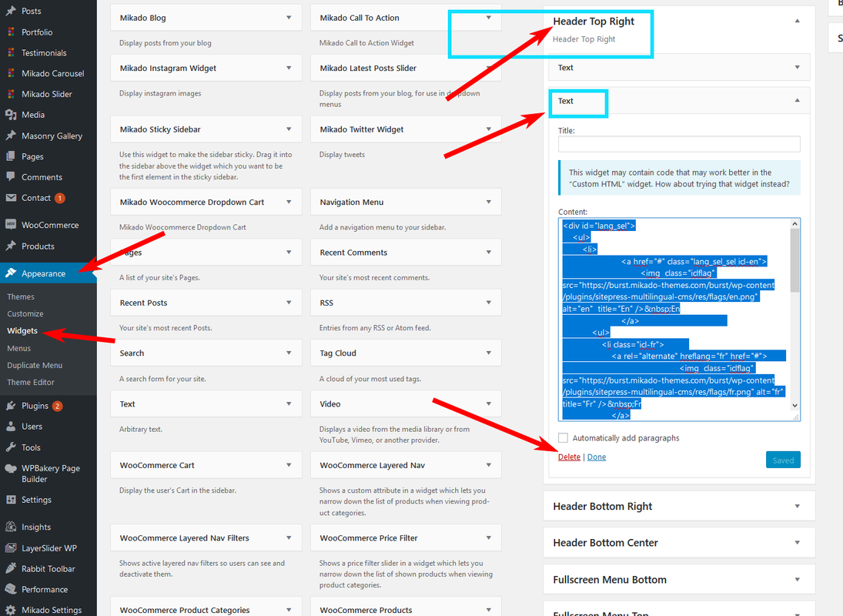Click the Mikado Settings gear icon
This screenshot has height=616, width=843.
click(x=11, y=610)
